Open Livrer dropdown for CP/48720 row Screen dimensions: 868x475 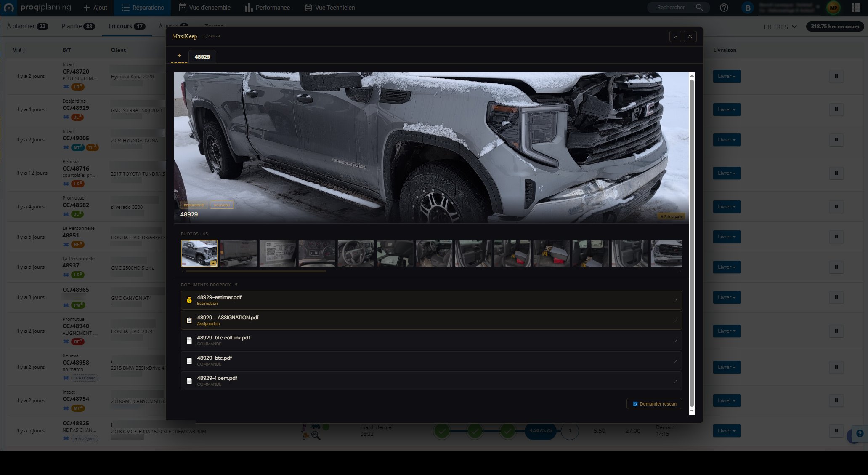click(726, 76)
